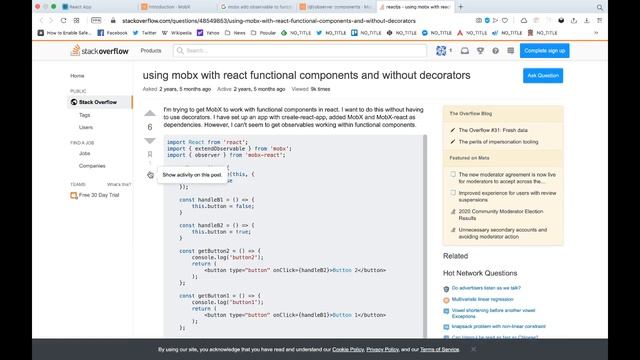Image resolution: width=640 pixels, height=360 pixels.
Task: Open Users in left sidebar
Action: click(86, 127)
